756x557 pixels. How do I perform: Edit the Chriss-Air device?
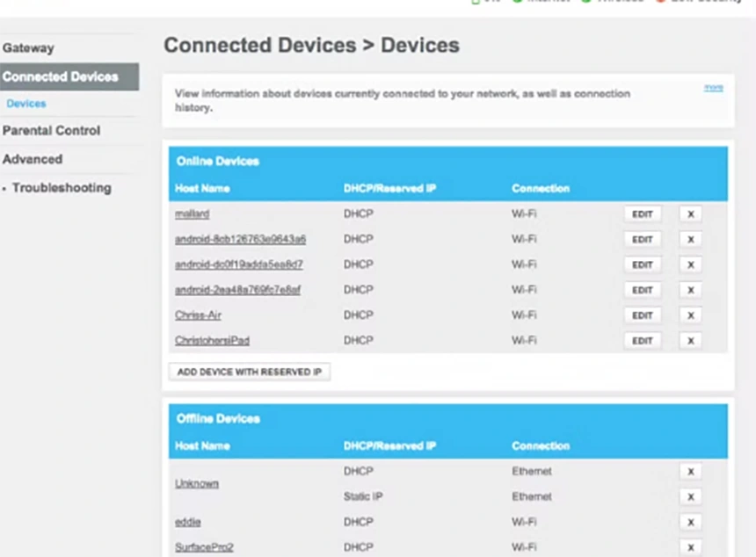pos(643,315)
